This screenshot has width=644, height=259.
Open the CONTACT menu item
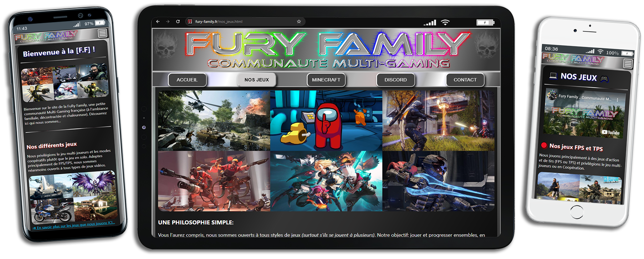coord(465,80)
